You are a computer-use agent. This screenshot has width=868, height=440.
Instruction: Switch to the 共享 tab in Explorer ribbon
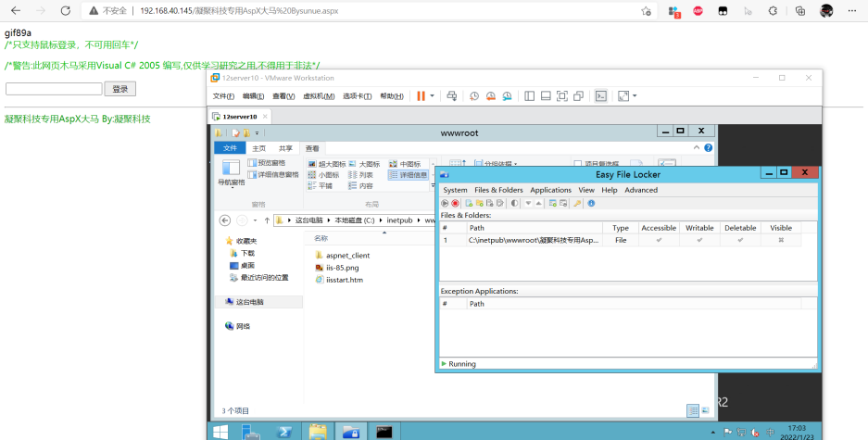pos(285,148)
